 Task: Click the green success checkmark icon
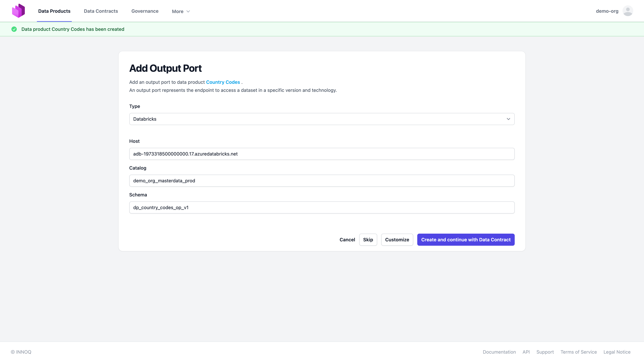click(x=14, y=29)
